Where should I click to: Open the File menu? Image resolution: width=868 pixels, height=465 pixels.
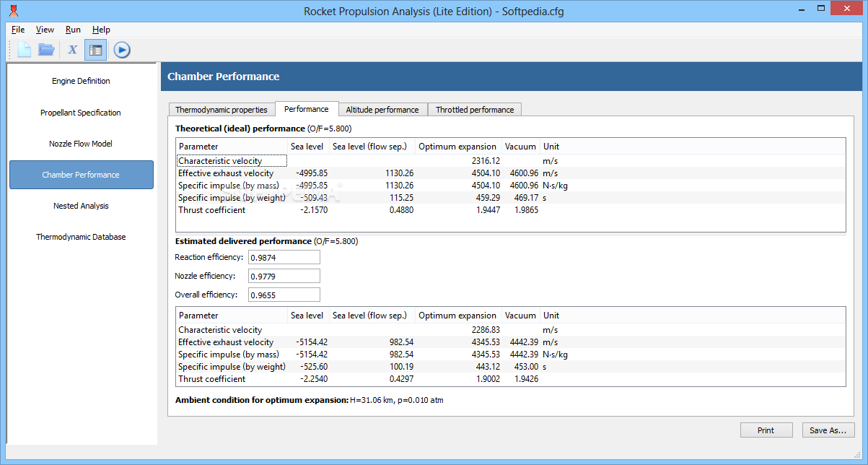[18, 30]
